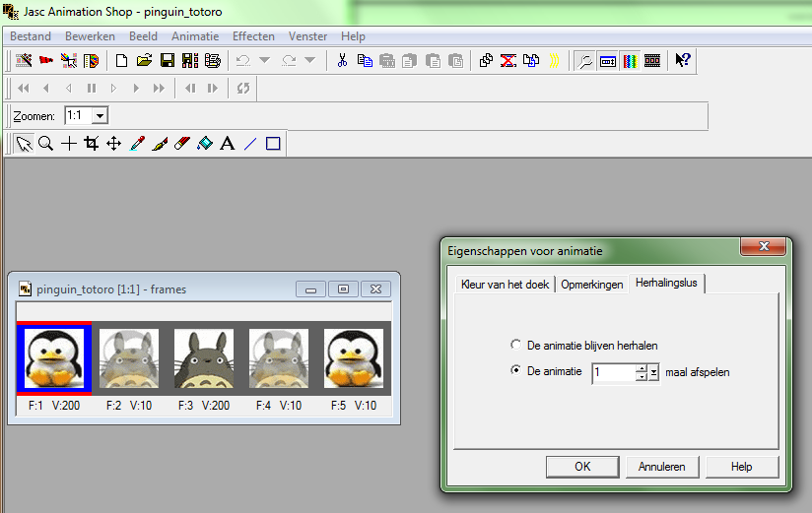Confirm the dialog with OK
The width and height of the screenshot is (812, 513).
(582, 467)
